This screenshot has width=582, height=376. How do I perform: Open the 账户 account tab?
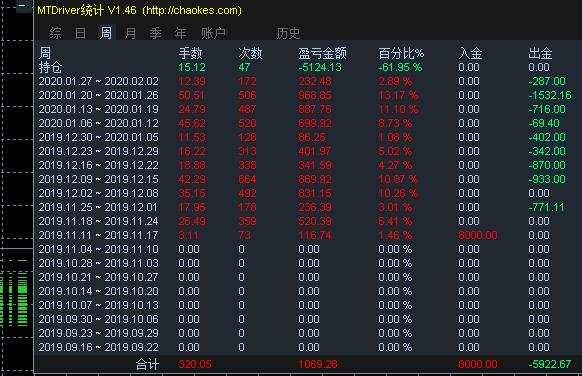coord(213,33)
